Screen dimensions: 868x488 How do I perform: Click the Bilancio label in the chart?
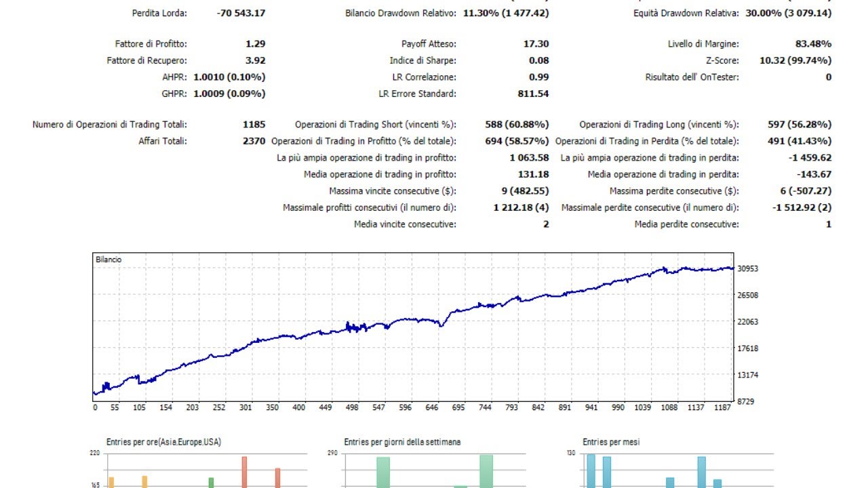(108, 260)
